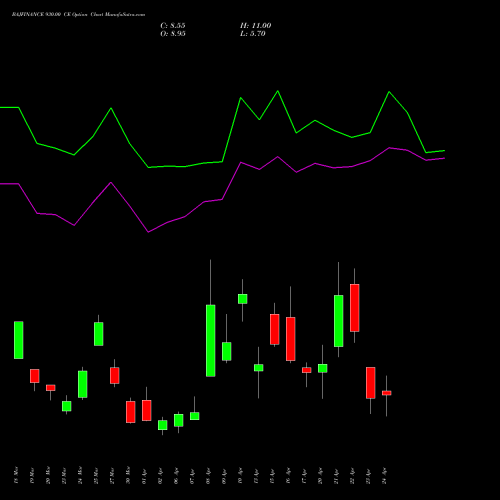Viewport: 500px width, 500px height.
Task: Select the red candle for 30 Mar
Action: click(130, 412)
